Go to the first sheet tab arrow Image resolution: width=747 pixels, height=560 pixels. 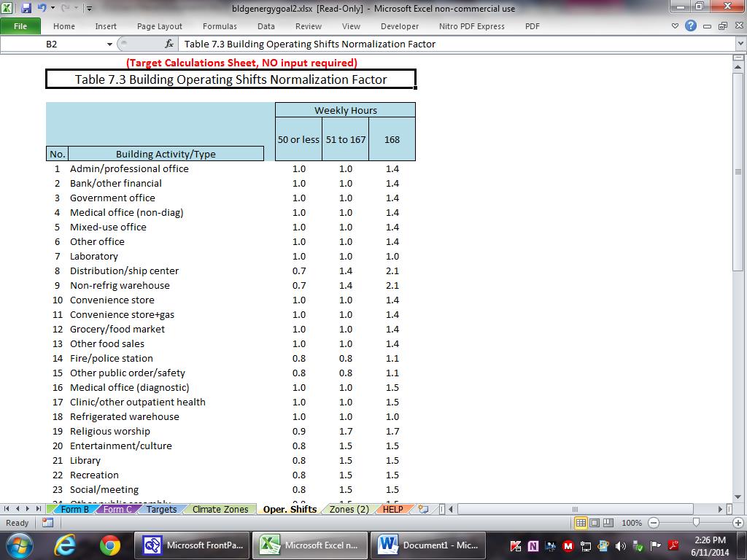click(7, 509)
